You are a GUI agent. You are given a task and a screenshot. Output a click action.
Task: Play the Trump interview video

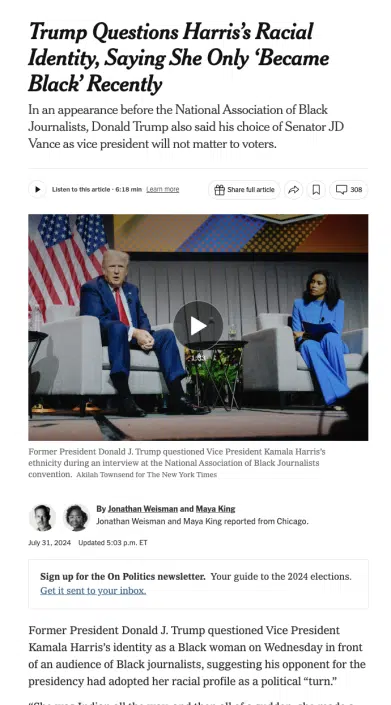198,326
